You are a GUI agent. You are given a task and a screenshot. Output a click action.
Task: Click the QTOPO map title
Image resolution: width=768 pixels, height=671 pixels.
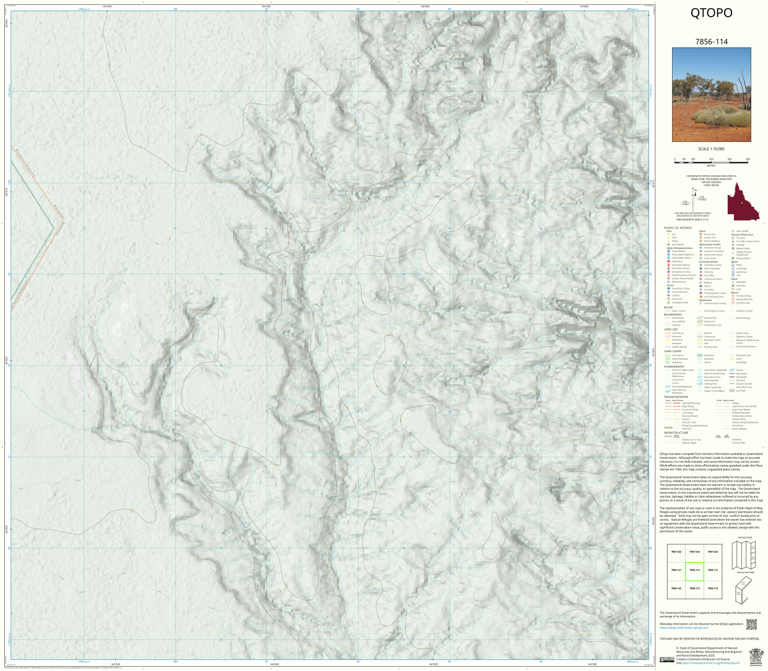point(711,13)
